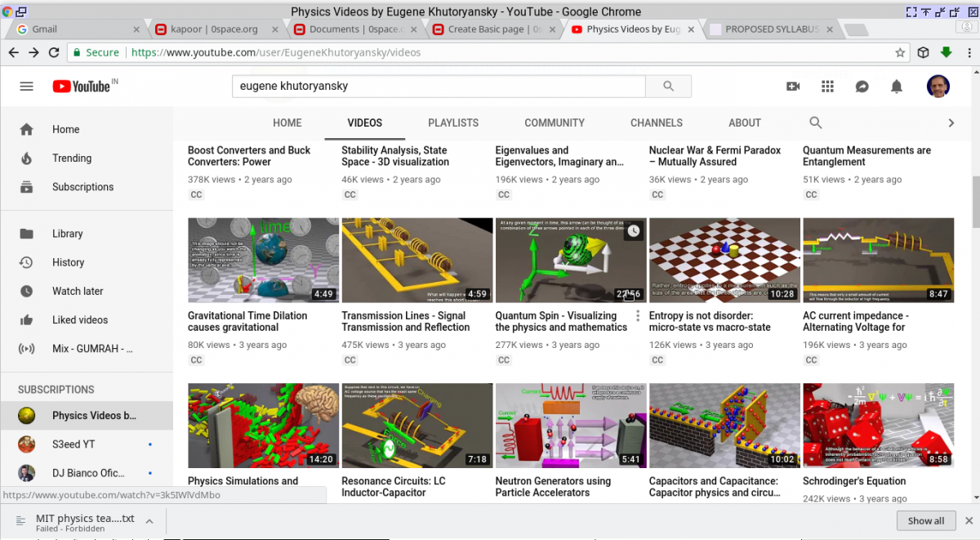Click the channel search magnifier icon
This screenshot has height=540, width=980.
coord(815,123)
